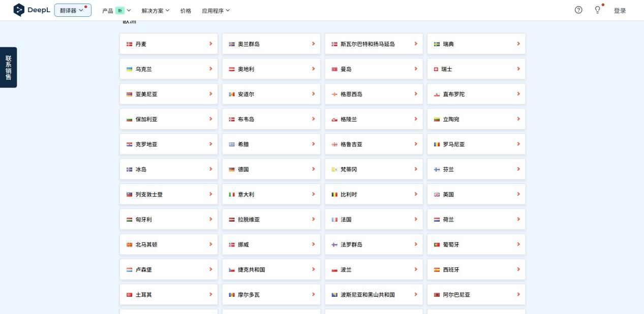This screenshot has width=644, height=314.
Task: Select the 克罗地亚 country card
Action: [x=169, y=144]
